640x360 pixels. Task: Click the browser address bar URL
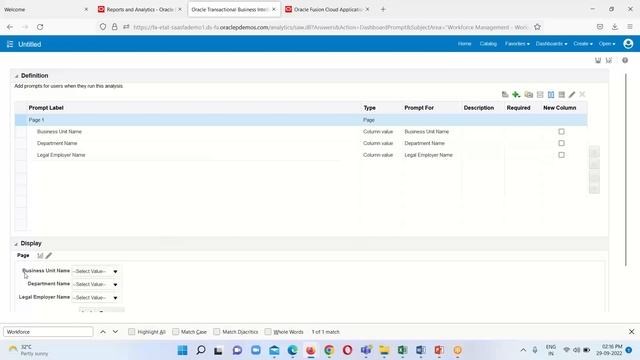pyautogui.click(x=331, y=27)
